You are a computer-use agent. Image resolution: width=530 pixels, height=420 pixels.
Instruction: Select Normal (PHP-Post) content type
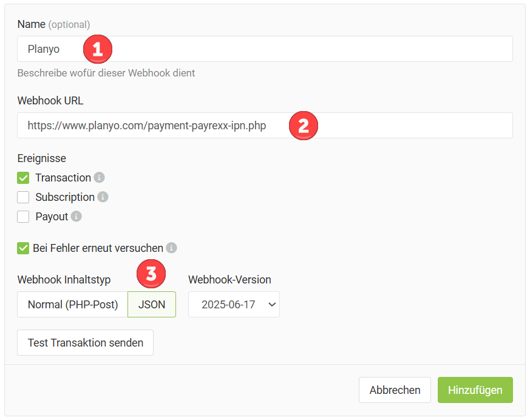73,305
